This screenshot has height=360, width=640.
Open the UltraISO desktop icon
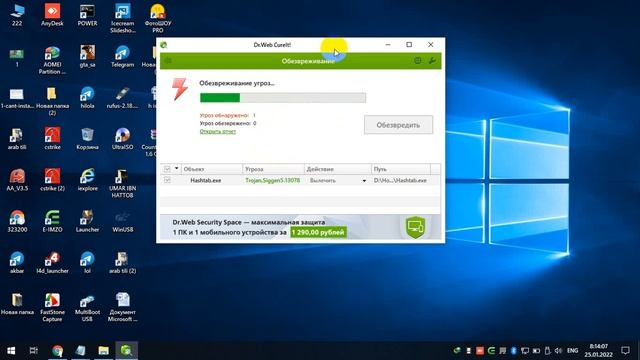(x=122, y=139)
